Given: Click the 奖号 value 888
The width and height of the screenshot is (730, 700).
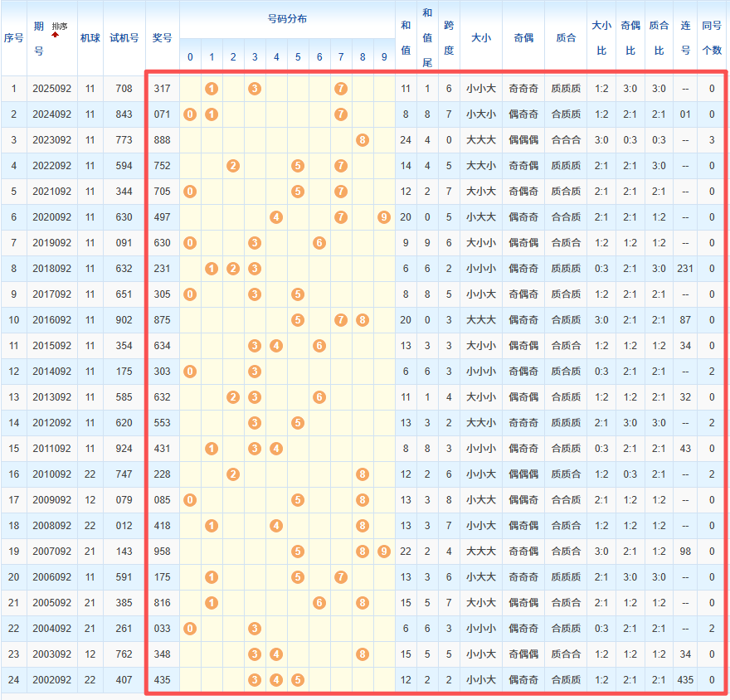Looking at the screenshot, I should pos(162,140).
